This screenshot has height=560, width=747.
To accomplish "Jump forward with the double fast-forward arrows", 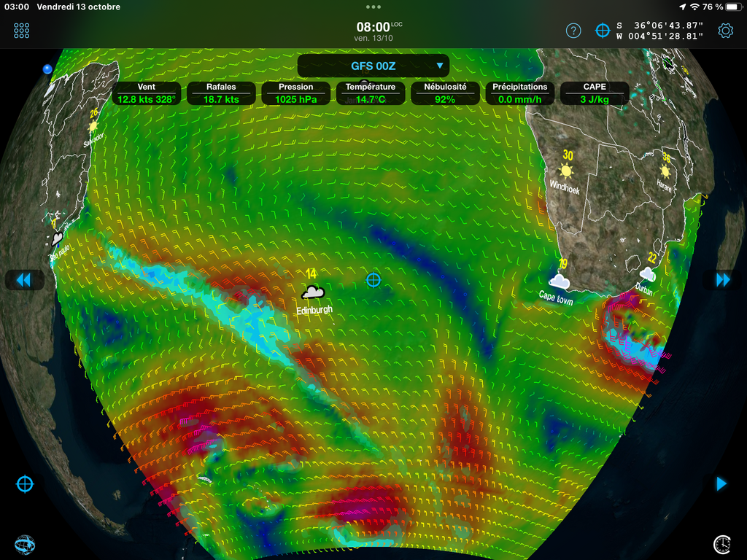I will coord(723,279).
